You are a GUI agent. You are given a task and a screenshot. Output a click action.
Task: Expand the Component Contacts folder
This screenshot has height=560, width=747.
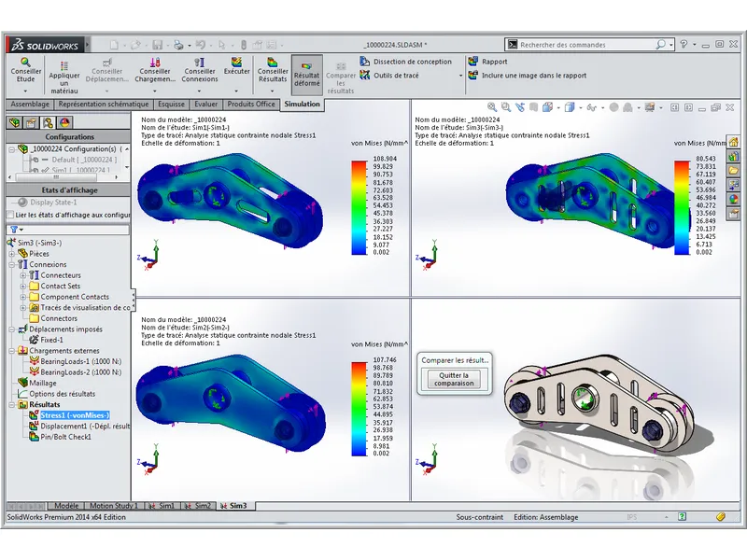click(x=22, y=297)
